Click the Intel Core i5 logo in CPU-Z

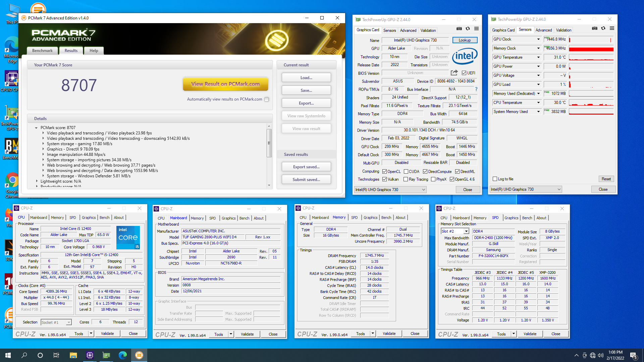point(128,237)
